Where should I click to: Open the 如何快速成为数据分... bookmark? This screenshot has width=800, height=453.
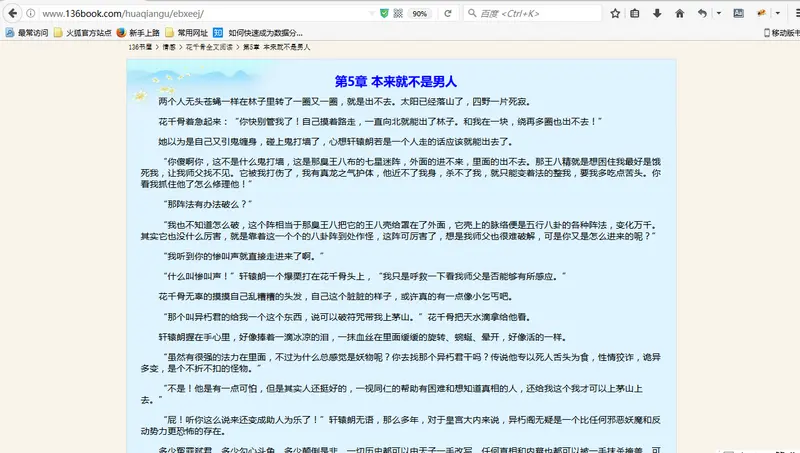click(x=258, y=33)
